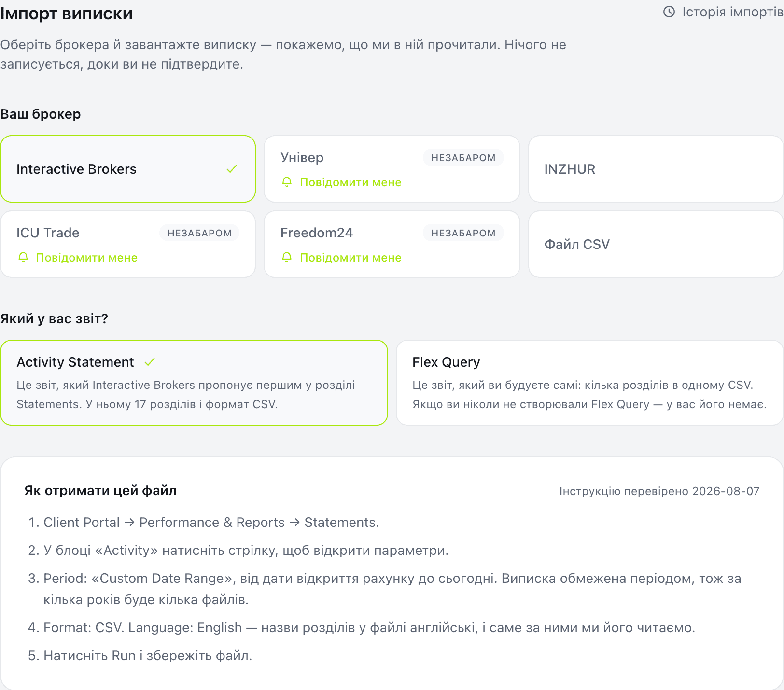Choose the Файл CSV option card
Image resolution: width=784 pixels, height=690 pixels.
(656, 244)
